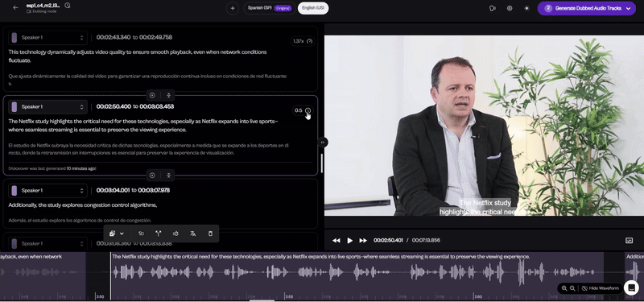Add a segment below the Netflix study segment
The width and height of the screenshot is (644, 302).
[152, 176]
